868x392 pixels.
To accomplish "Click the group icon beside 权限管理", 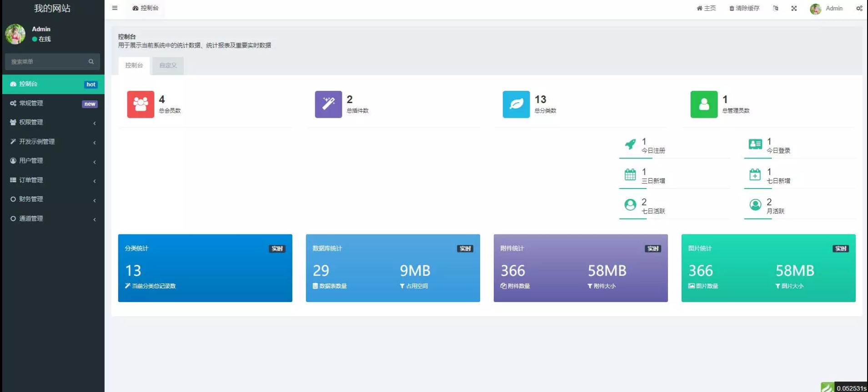I will (13, 122).
